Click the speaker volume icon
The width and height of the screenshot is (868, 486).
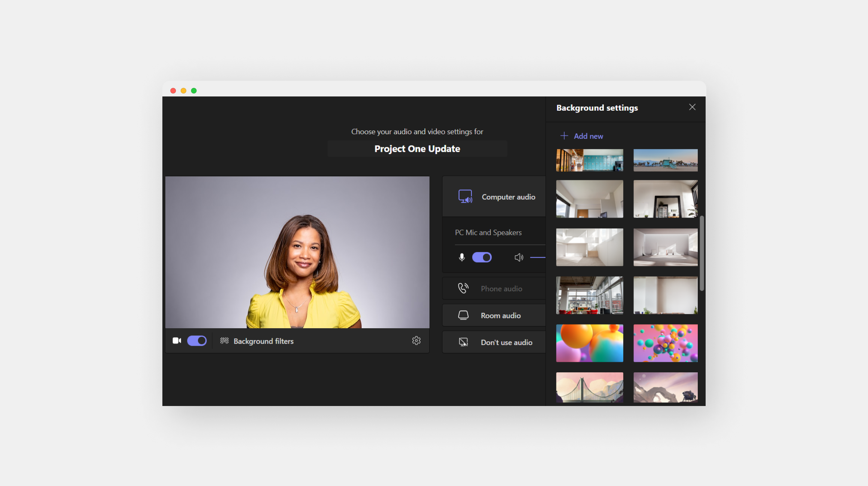[519, 257]
